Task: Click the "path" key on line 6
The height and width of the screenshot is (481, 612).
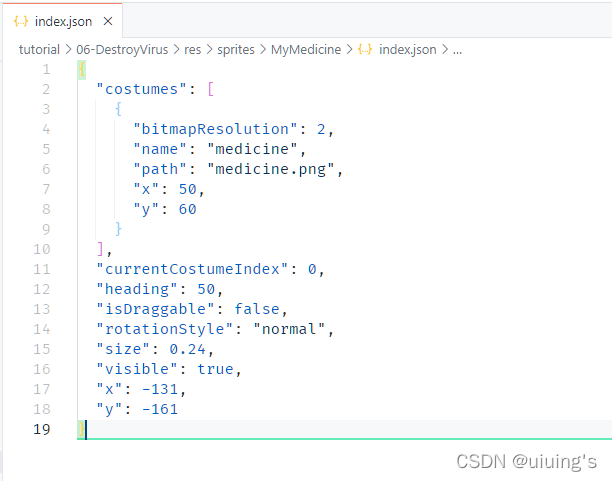Action: (160, 169)
